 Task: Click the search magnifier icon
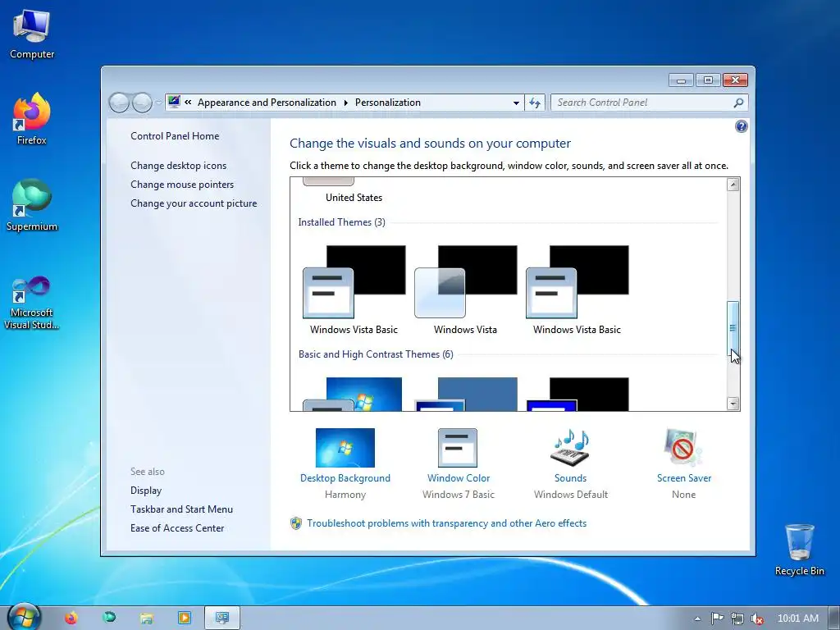(738, 103)
